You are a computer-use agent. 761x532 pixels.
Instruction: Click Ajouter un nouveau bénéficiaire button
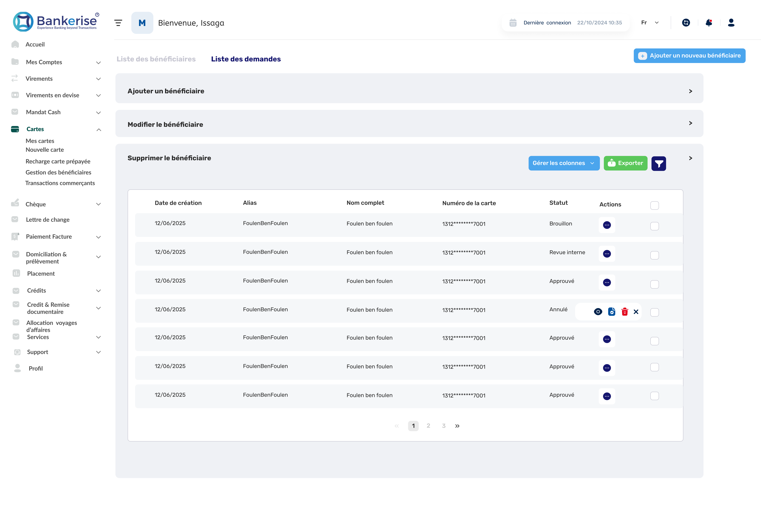690,56
